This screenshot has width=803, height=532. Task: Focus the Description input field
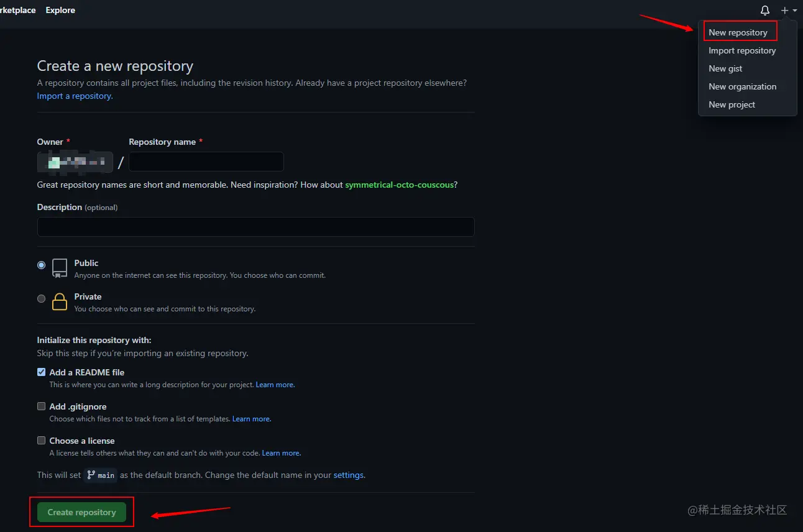coord(255,227)
